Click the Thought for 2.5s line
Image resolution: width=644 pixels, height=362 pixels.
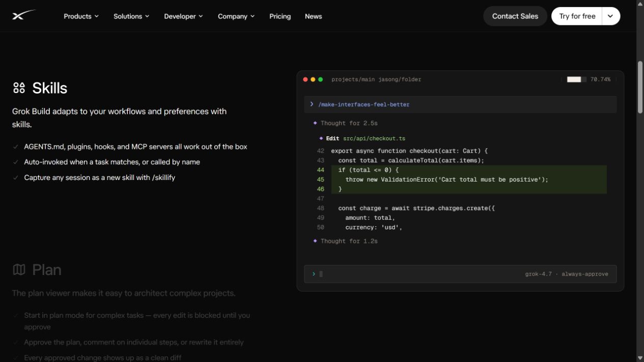tap(349, 123)
